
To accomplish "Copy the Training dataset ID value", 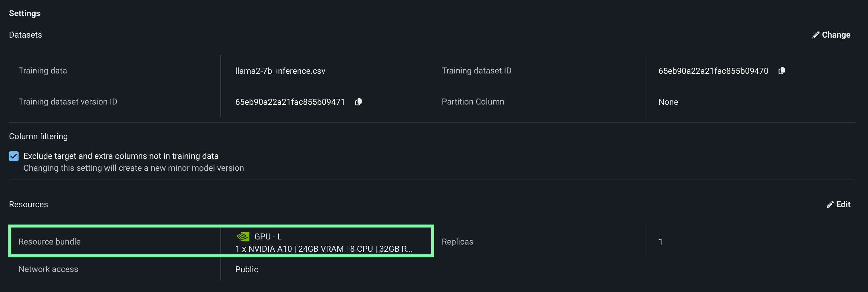I will (x=781, y=71).
